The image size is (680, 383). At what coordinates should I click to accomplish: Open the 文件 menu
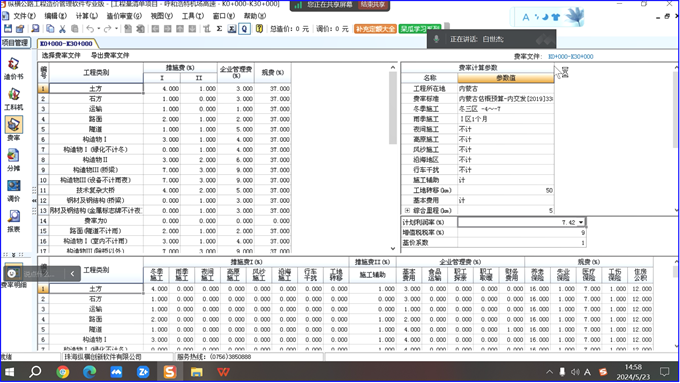click(x=24, y=16)
